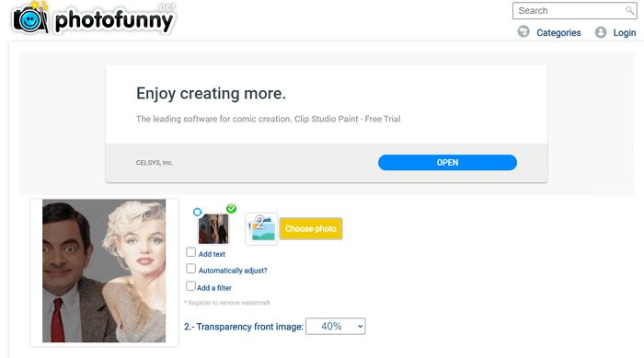
Task: Click the Add a filter label
Action: click(x=214, y=288)
